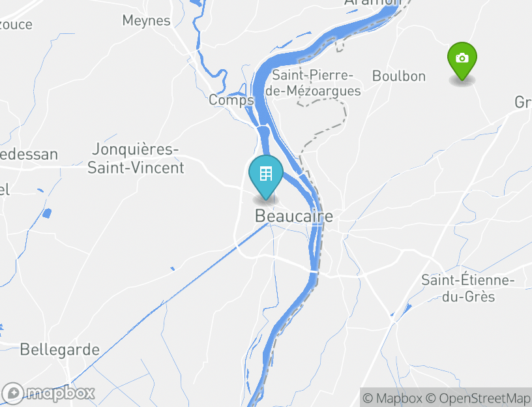Click the Meynes village label
Viewport: 532px width, 407px height.
coord(146,21)
